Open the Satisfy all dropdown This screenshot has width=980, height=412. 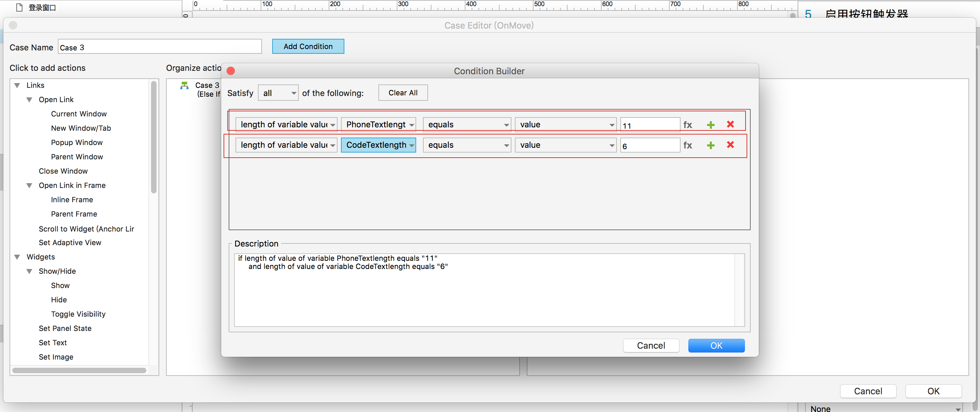tap(278, 93)
